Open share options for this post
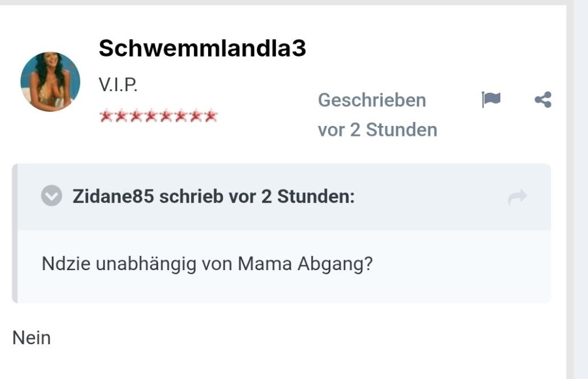 (x=543, y=100)
